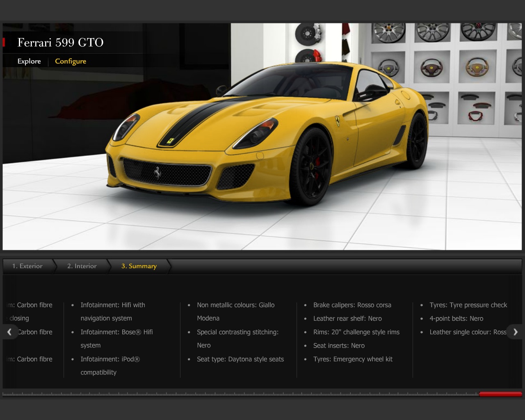The height and width of the screenshot is (420, 525).
Task: Click the Rims: 20" challenge style rims entry
Action: 356,332
